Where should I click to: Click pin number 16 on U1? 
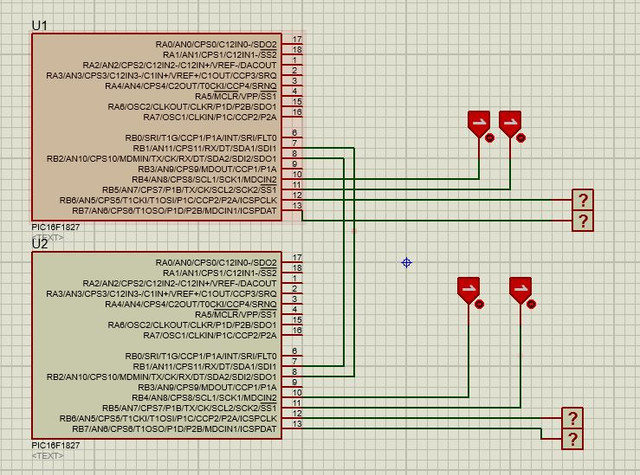click(297, 112)
